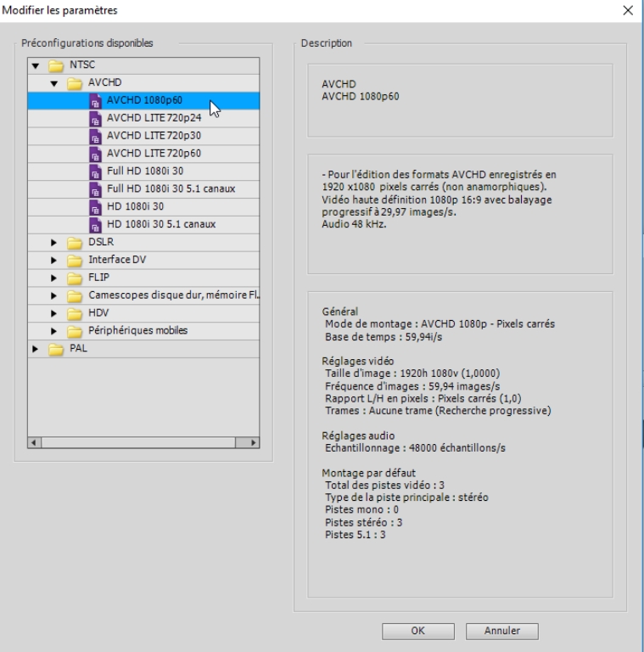Expand the Camescopes disque dur folder arrow
This screenshot has height=652, width=644.
point(53,295)
